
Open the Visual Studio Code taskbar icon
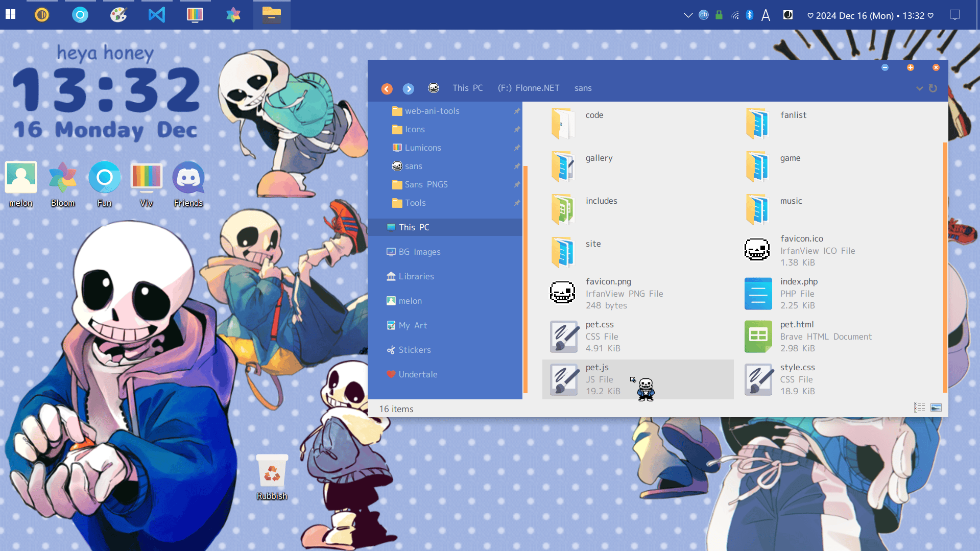(157, 15)
